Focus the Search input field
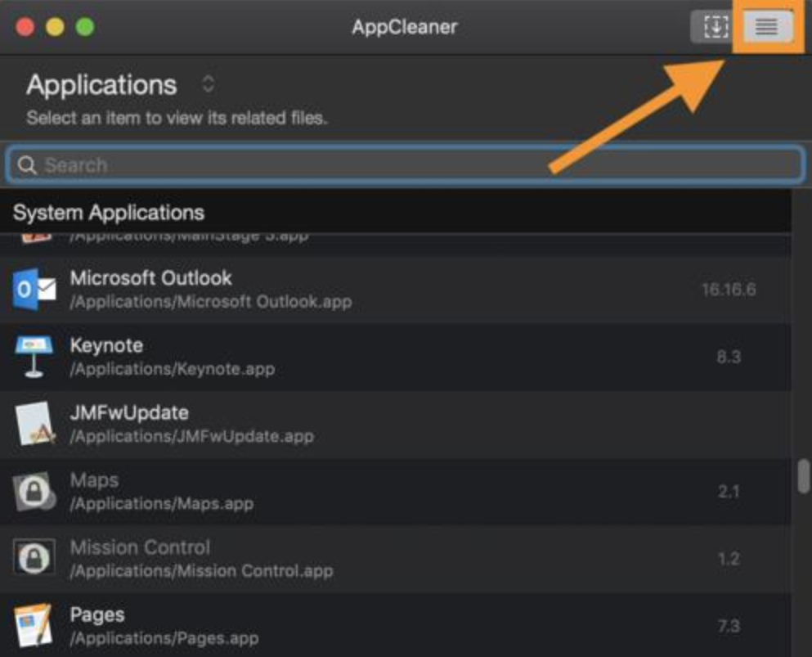Viewport: 812px width, 657px height. pyautogui.click(x=409, y=165)
